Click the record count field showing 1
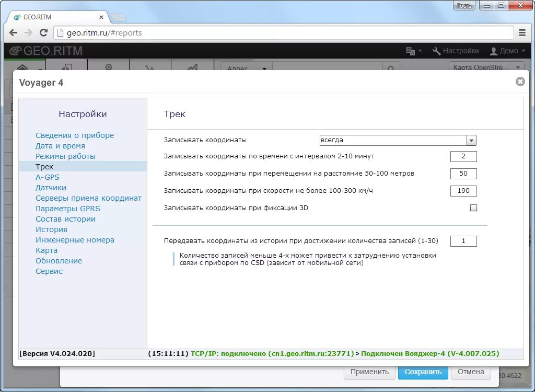 463,241
